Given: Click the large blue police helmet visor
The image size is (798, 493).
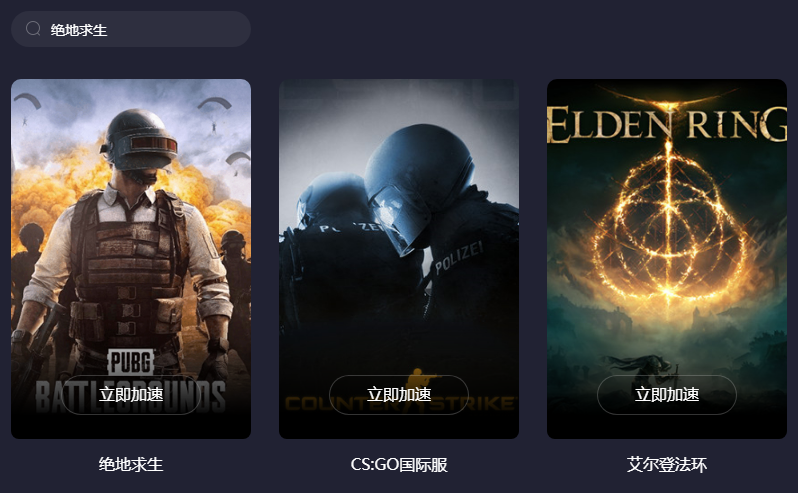Looking at the screenshot, I should (392, 216).
